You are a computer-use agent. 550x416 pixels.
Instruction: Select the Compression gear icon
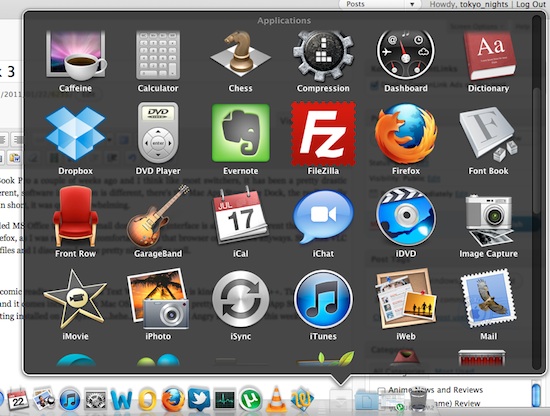pyautogui.click(x=323, y=55)
